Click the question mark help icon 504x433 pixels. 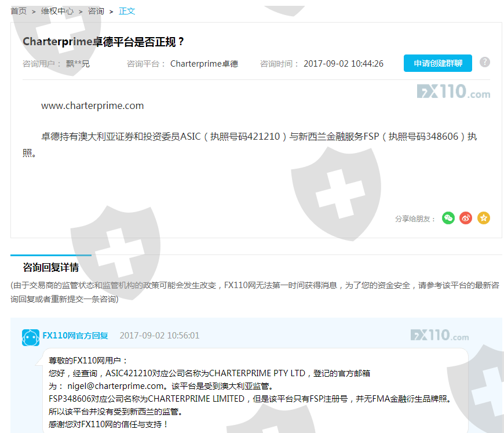point(485,62)
